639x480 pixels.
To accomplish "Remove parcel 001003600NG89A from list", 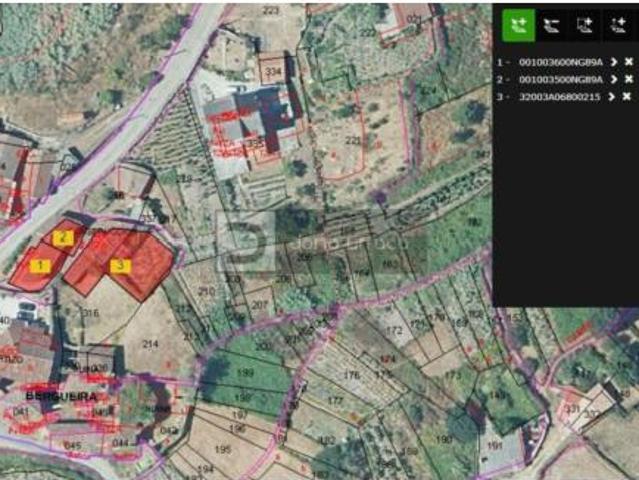I will (x=629, y=62).
